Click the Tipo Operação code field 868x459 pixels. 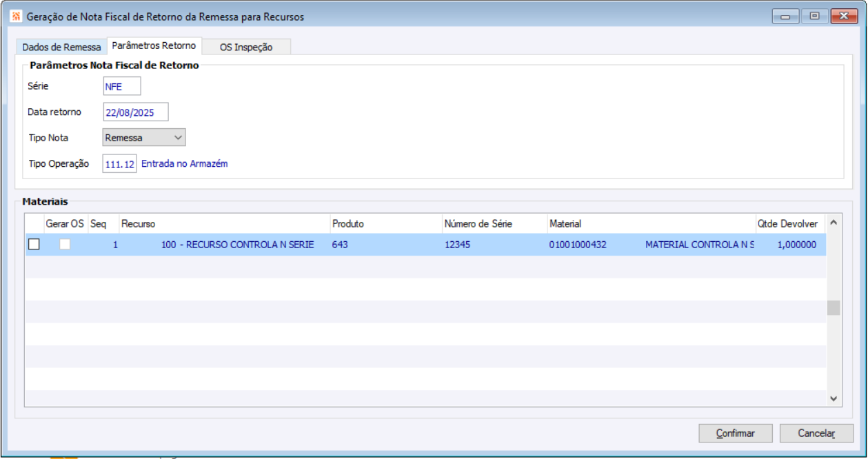tap(119, 164)
